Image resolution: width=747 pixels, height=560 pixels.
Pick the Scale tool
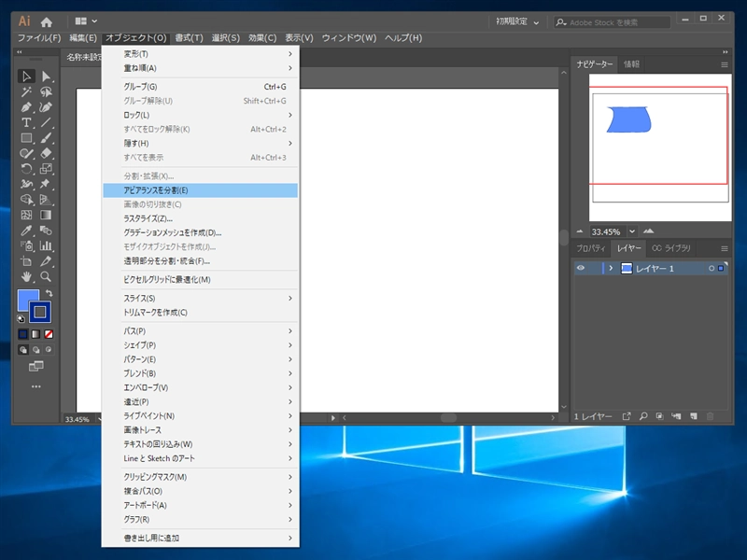pyautogui.click(x=46, y=169)
